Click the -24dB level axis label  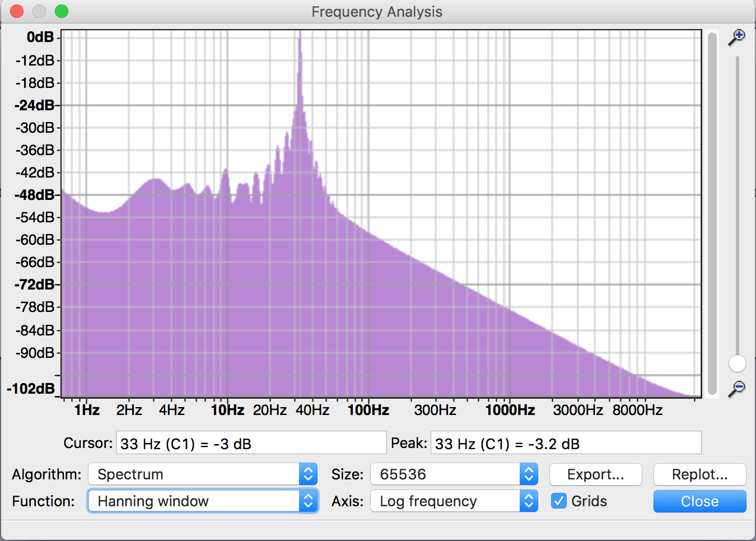(x=35, y=105)
